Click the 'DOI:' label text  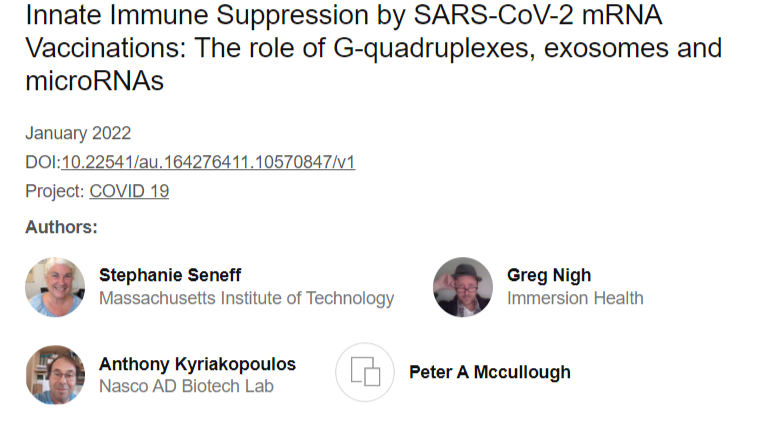coord(42,162)
